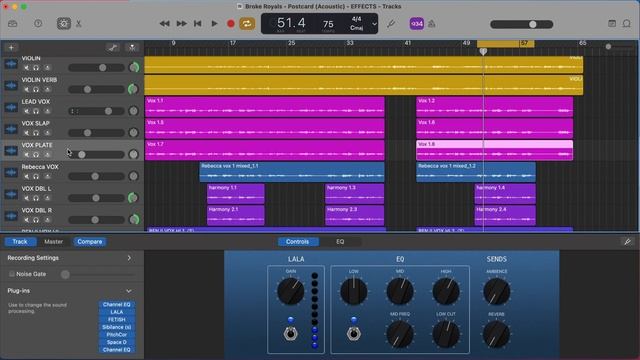
Task: Click the Smart Controls inspector icon at right
Action: tap(627, 242)
